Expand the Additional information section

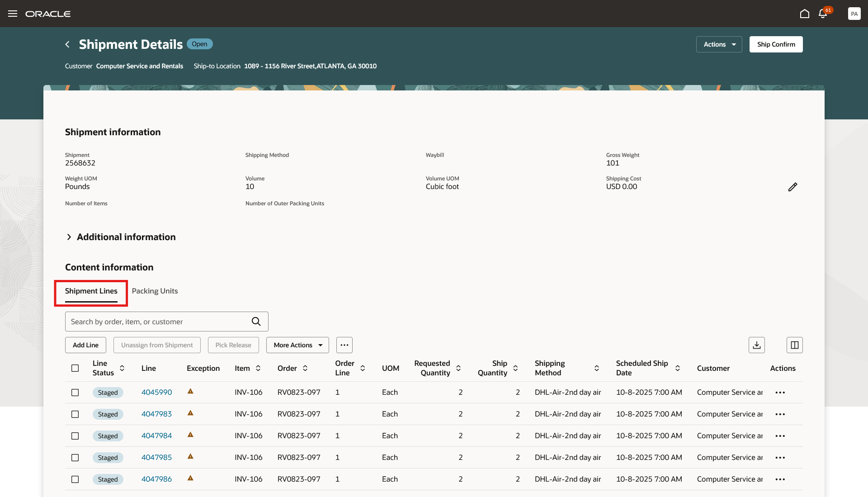click(x=69, y=237)
